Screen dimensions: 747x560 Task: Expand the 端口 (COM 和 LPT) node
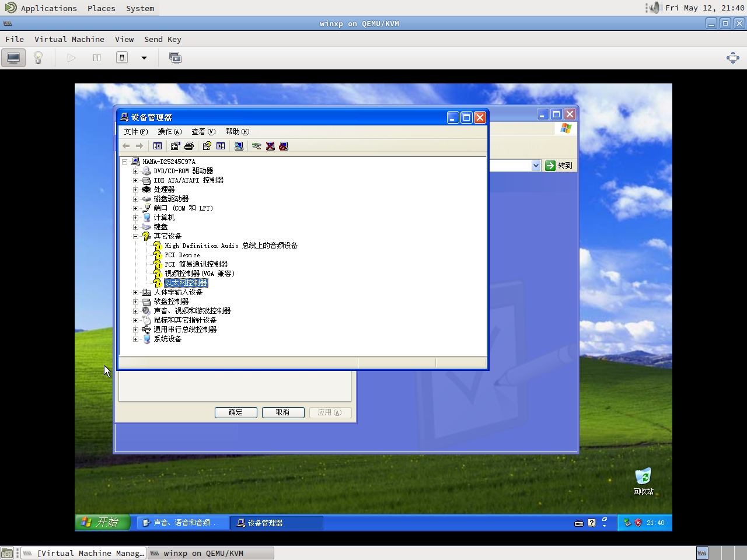135,208
